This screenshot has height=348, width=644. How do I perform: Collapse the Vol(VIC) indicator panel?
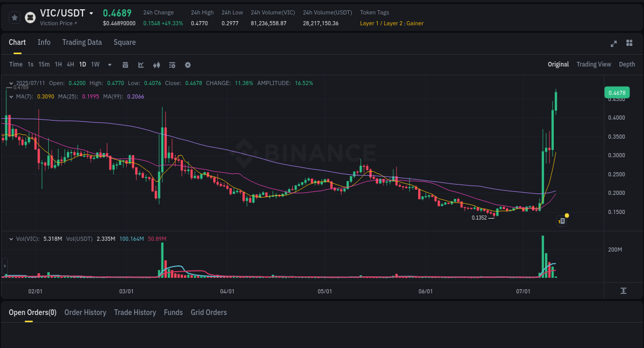pos(11,239)
